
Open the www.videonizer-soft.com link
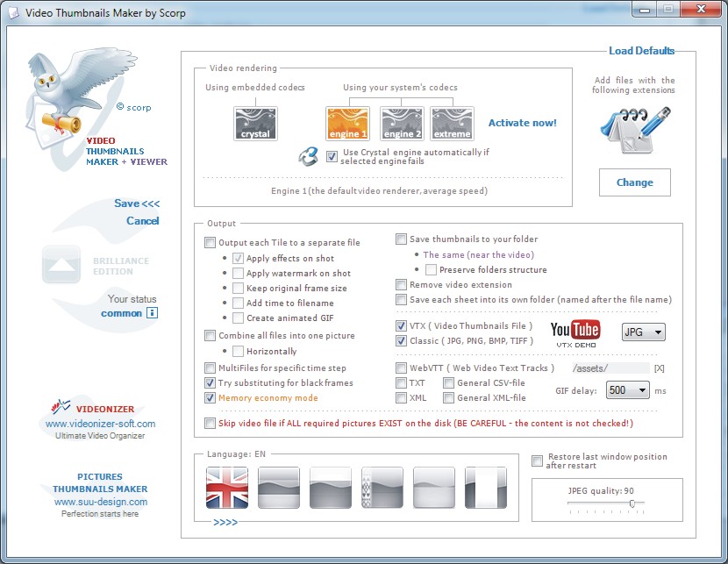pos(100,424)
